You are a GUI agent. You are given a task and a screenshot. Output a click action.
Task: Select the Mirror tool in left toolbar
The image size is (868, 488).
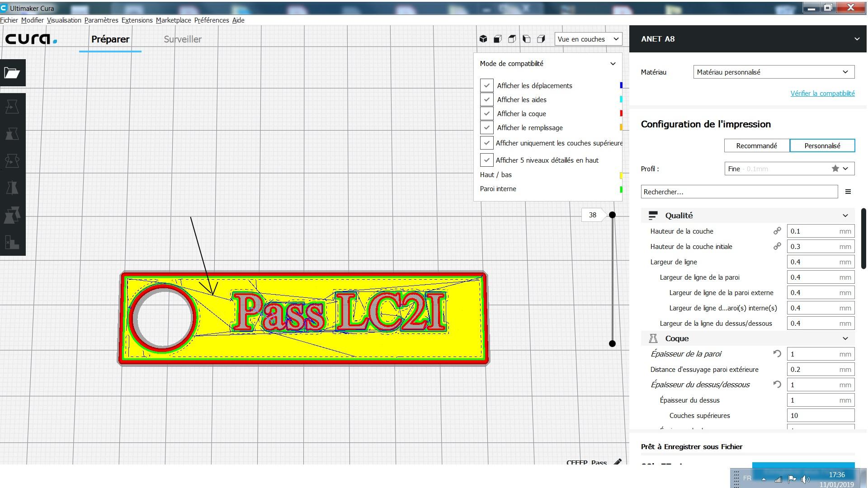pyautogui.click(x=12, y=188)
